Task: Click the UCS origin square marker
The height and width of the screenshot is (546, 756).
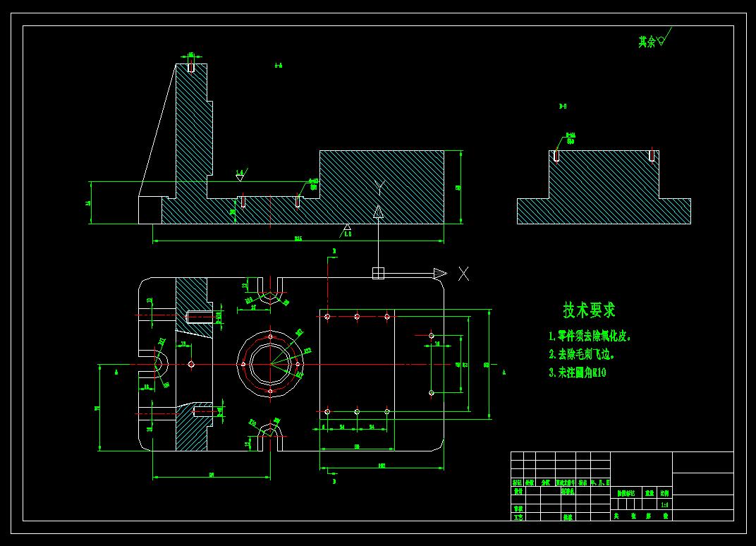Action: [379, 274]
